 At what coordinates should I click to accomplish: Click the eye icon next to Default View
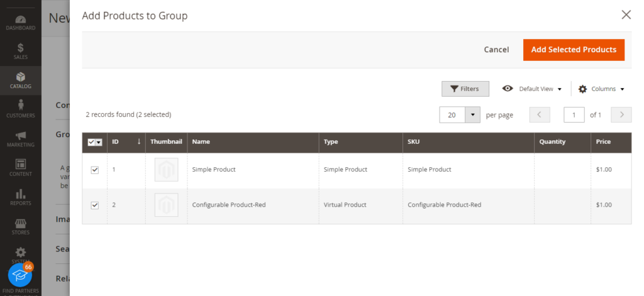point(508,88)
